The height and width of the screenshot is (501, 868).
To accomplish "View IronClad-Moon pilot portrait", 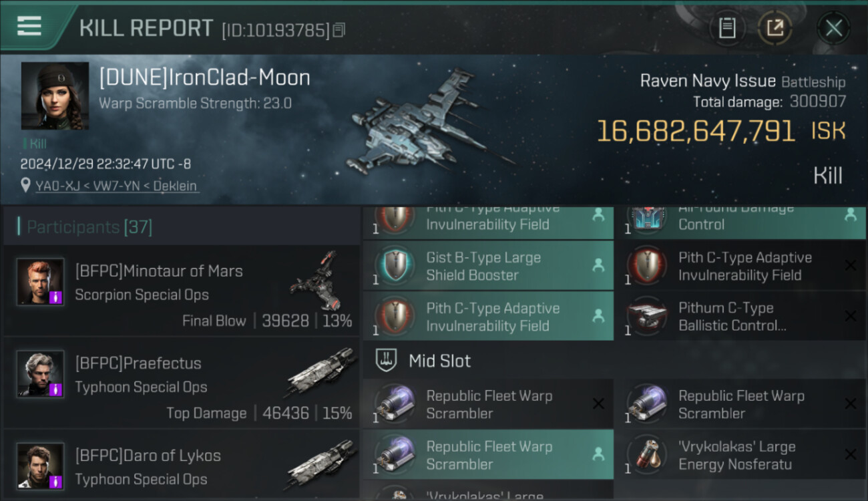I will click(55, 96).
